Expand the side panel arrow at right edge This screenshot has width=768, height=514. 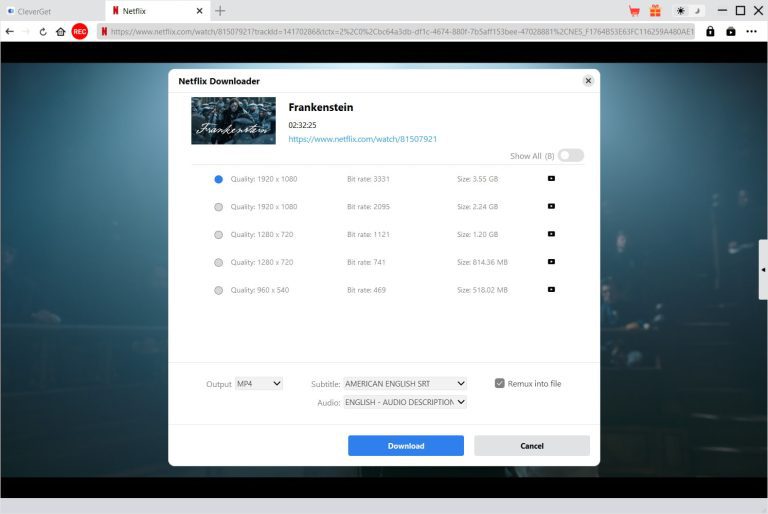(x=763, y=269)
